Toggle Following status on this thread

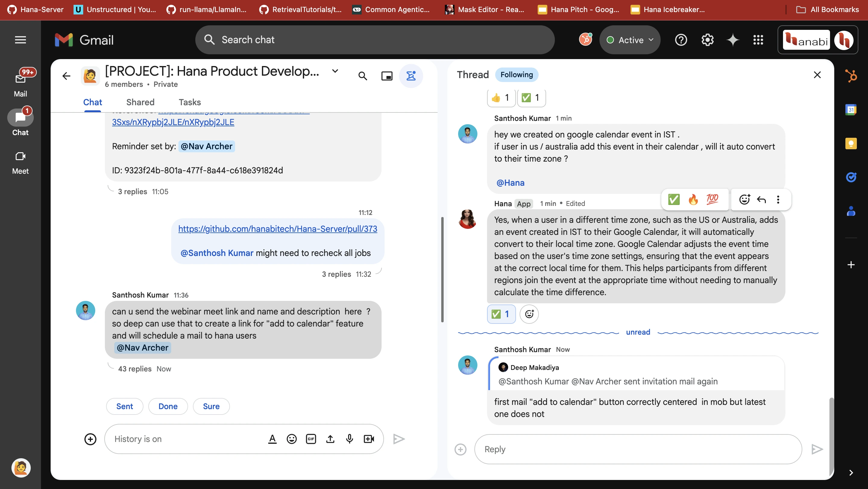(x=517, y=74)
